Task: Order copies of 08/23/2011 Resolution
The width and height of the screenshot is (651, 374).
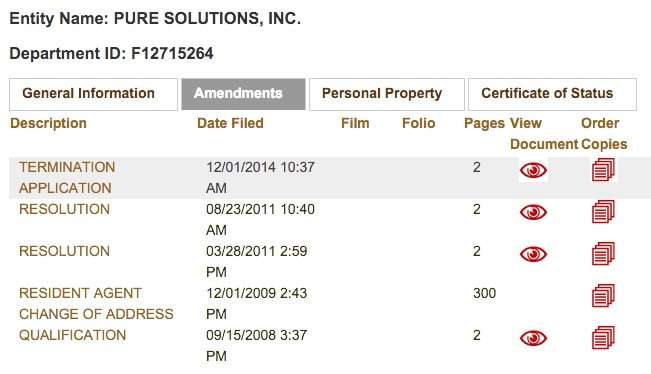Action: tap(603, 211)
